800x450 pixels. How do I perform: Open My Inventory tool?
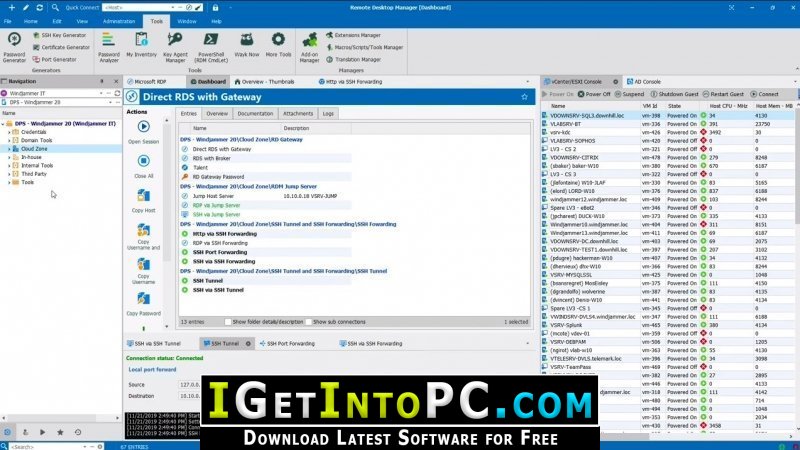pos(141,45)
